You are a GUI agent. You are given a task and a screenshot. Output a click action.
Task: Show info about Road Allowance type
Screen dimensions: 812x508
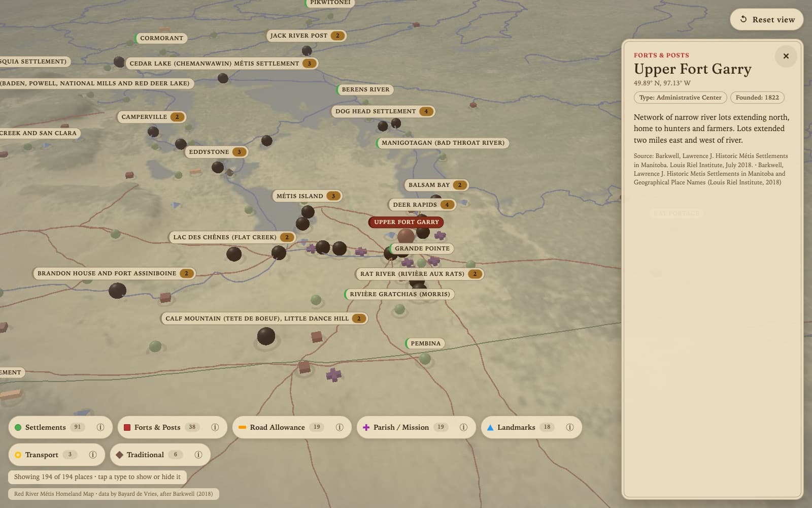[x=340, y=427]
